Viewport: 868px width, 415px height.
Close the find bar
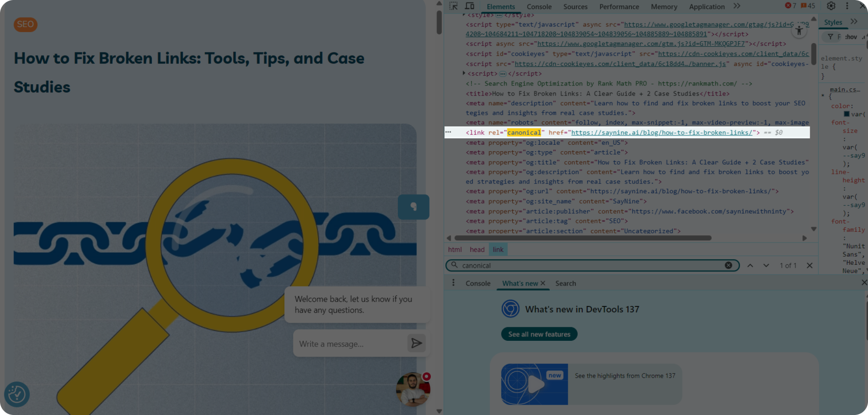click(810, 265)
